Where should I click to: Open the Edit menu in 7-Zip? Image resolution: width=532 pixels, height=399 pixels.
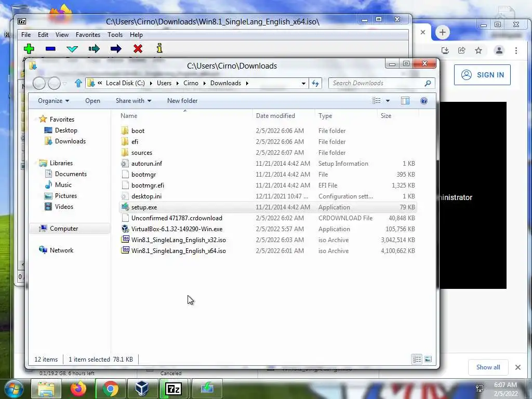(43, 35)
